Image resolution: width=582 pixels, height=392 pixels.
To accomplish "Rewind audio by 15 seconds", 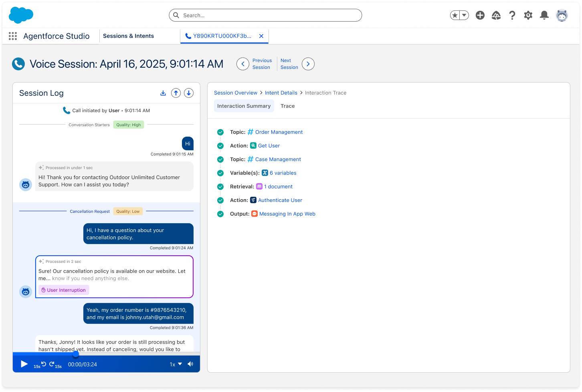I will (x=41, y=364).
